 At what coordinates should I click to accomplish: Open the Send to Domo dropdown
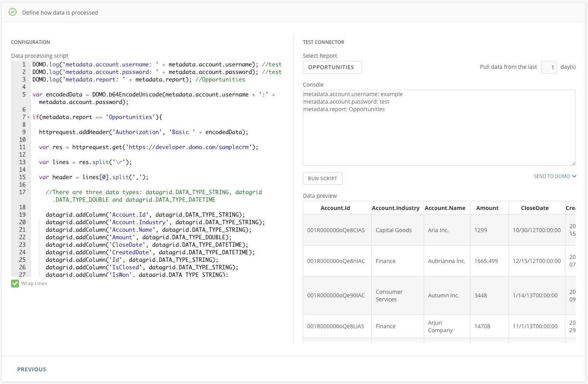[555, 176]
